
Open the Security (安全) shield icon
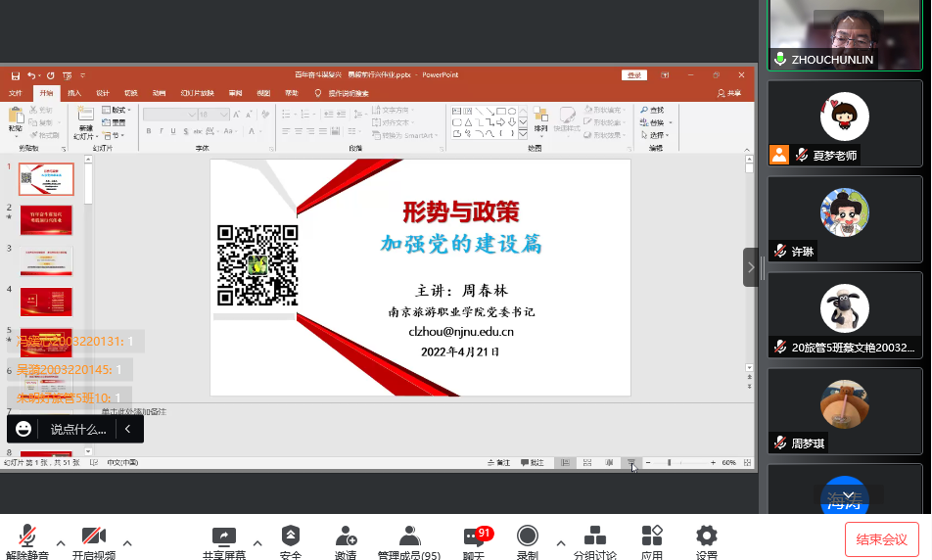(x=291, y=536)
